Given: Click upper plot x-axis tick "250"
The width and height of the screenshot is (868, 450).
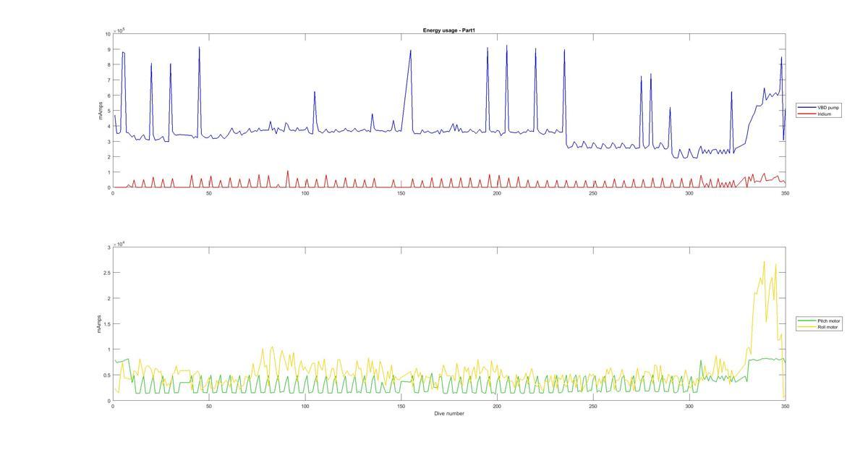Looking at the screenshot, I should tap(593, 193).
